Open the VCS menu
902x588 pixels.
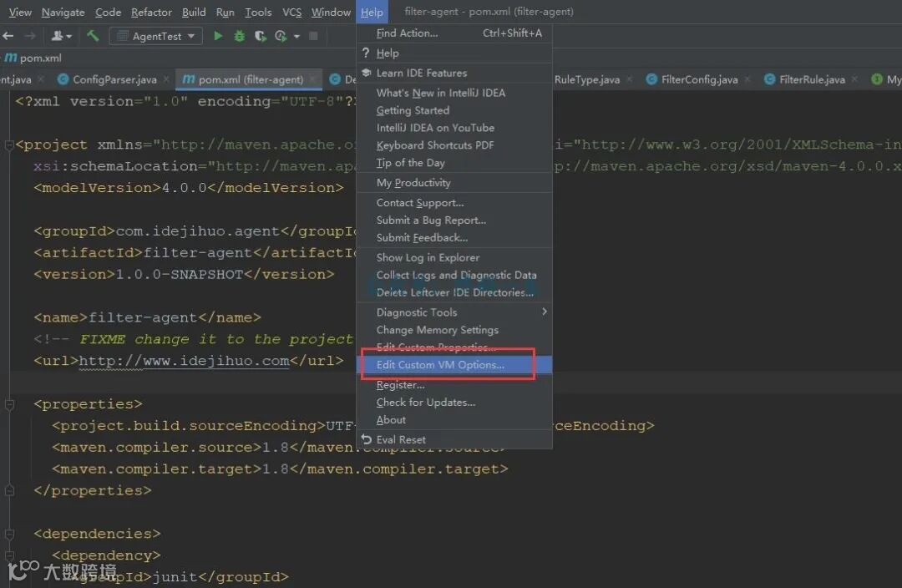[291, 12]
